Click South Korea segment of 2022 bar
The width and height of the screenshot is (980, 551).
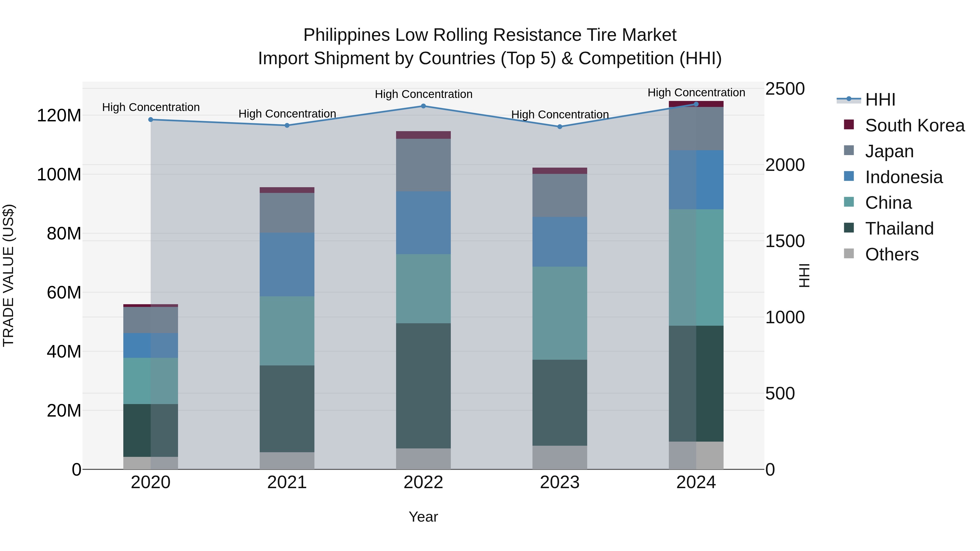423,135
